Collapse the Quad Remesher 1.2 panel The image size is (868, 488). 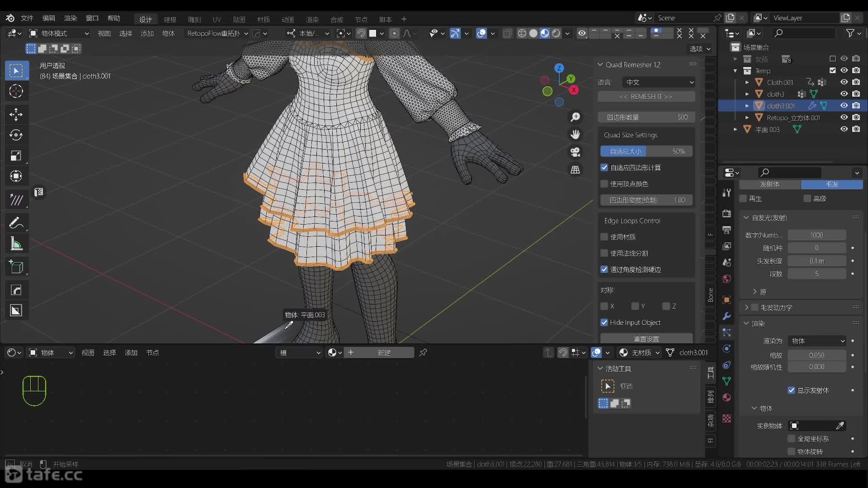click(x=600, y=65)
